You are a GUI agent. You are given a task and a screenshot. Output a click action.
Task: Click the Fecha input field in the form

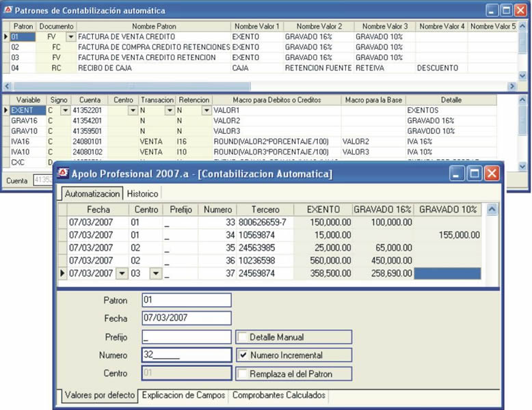point(187,318)
